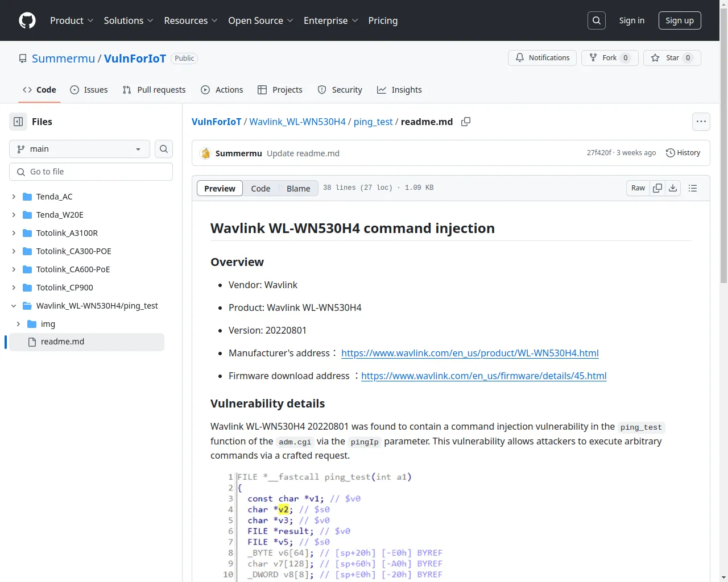Click the Go to file input
This screenshot has height=582, width=728.
[91, 172]
